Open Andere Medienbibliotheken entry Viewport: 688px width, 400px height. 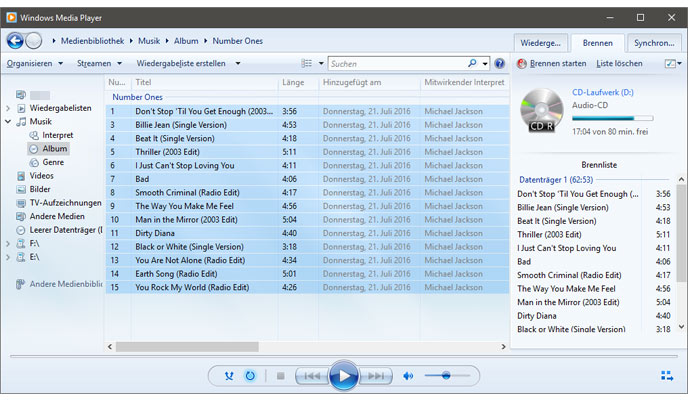(65, 284)
